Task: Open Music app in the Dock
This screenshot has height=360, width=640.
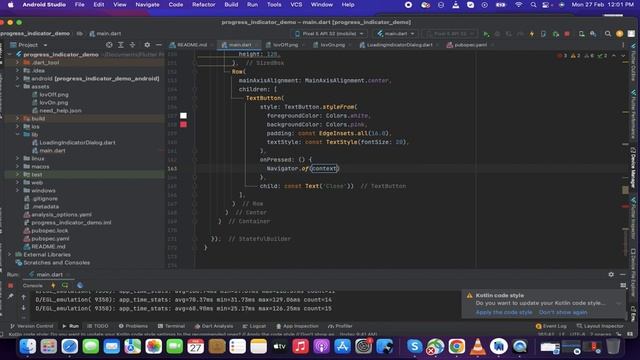Action: (300, 347)
